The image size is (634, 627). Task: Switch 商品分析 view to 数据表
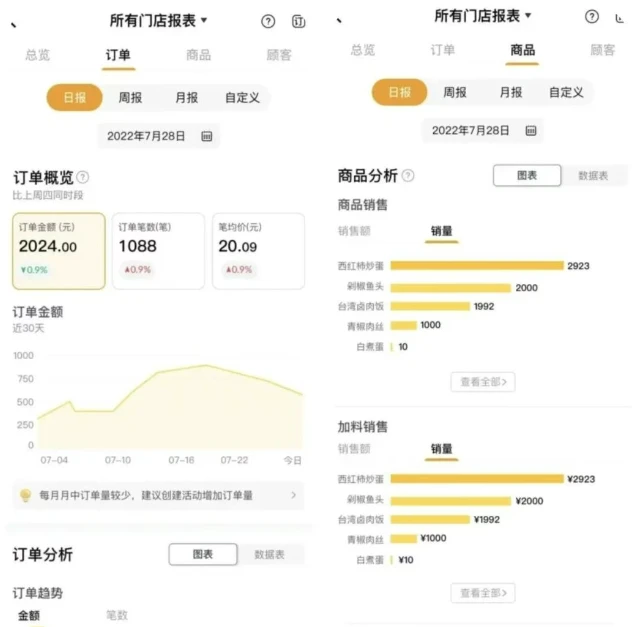(593, 175)
